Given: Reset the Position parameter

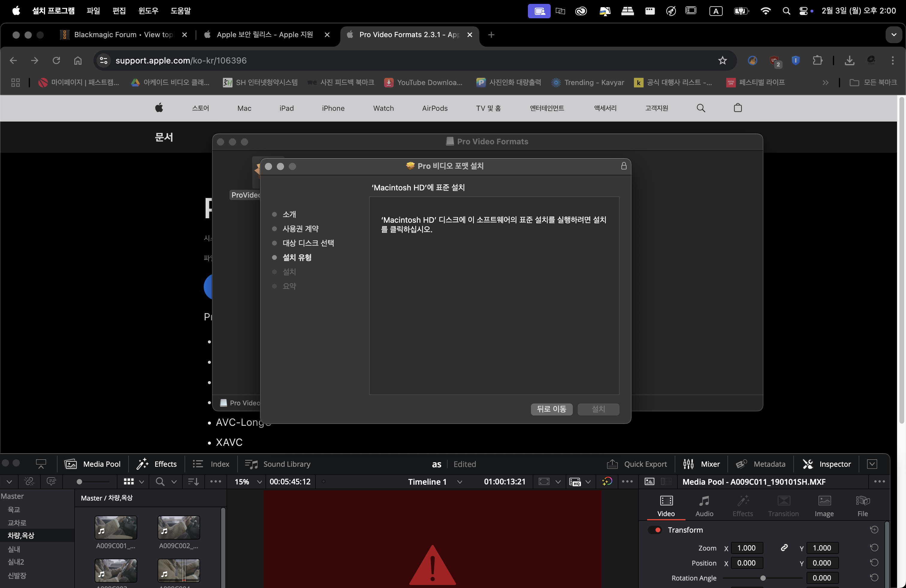Looking at the screenshot, I should [874, 563].
